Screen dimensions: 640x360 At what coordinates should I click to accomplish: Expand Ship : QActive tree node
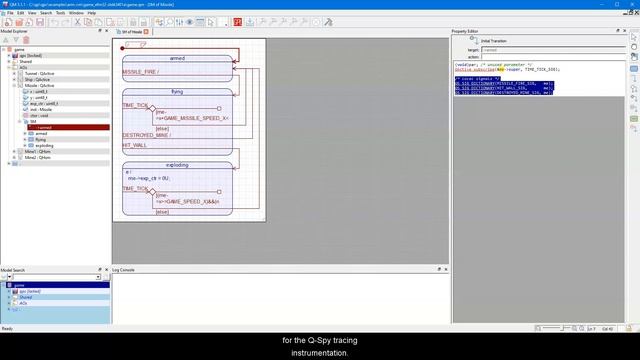pyautogui.click(x=14, y=80)
